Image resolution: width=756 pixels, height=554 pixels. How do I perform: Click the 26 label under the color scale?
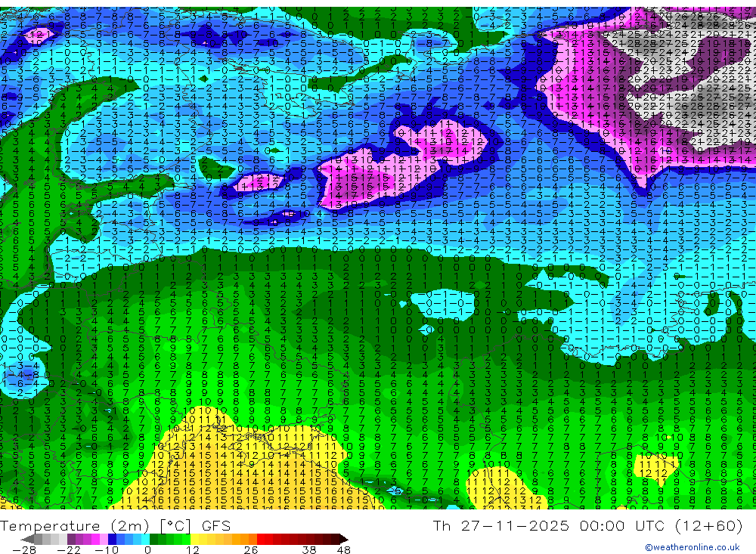(x=251, y=549)
